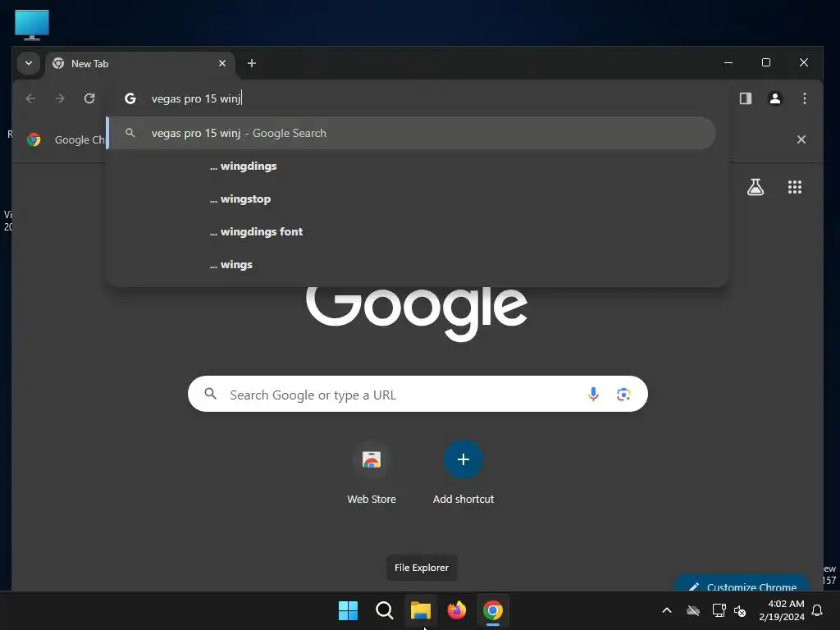Minimize the Chrome window

728,62
